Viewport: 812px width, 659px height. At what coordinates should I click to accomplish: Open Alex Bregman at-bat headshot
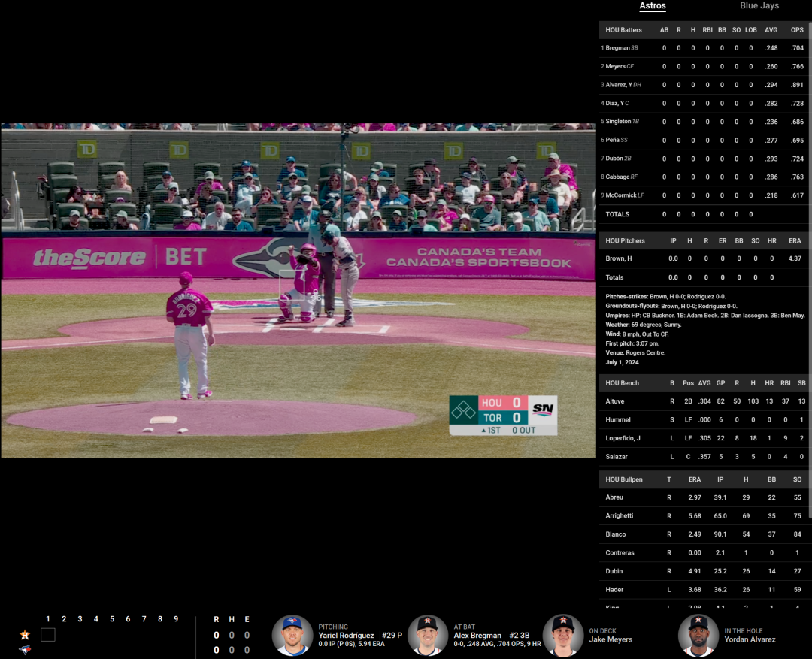(427, 635)
